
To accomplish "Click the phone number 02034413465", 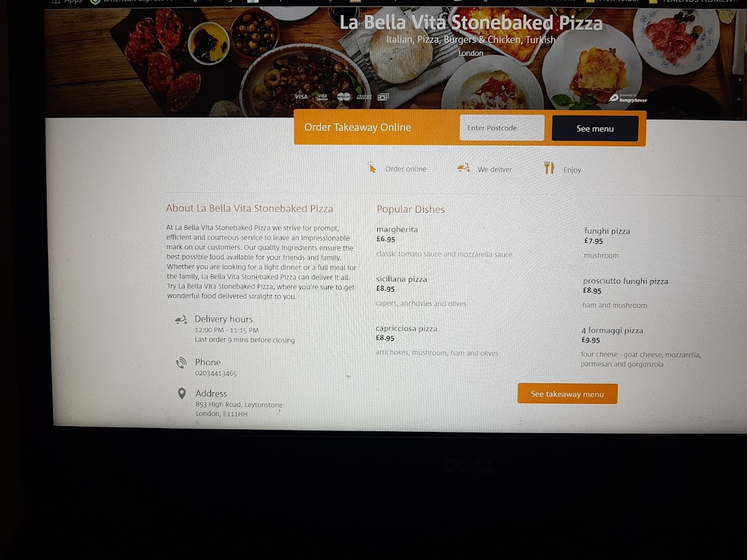I will [x=216, y=373].
